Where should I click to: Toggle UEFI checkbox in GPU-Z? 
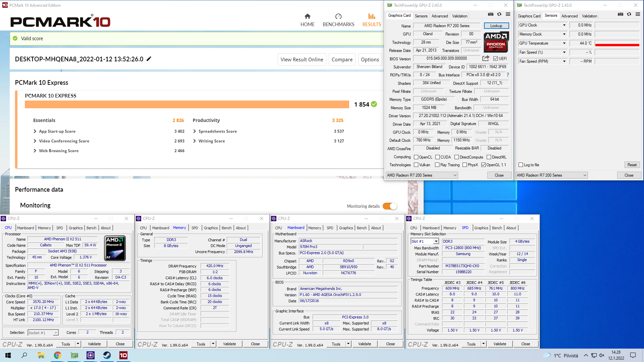pos(495,59)
